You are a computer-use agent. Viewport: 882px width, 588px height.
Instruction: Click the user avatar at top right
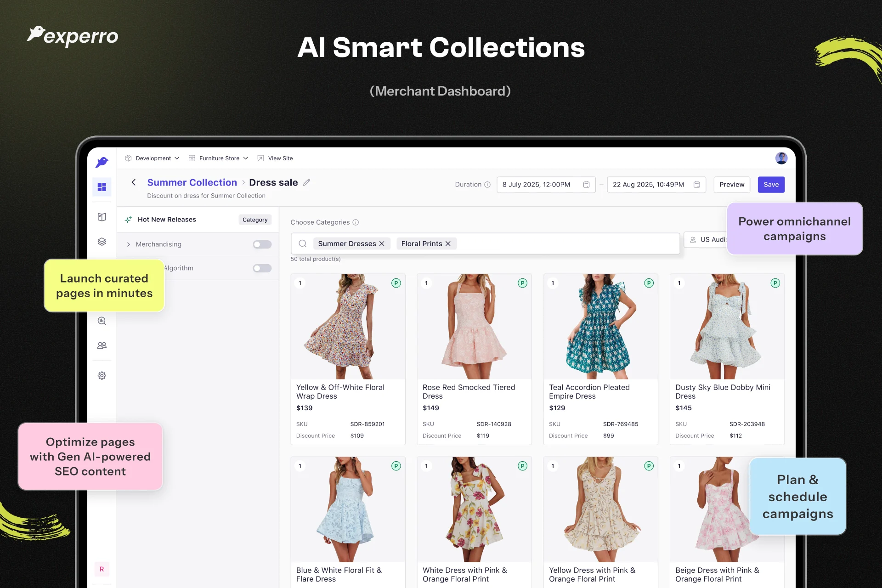[x=781, y=158]
